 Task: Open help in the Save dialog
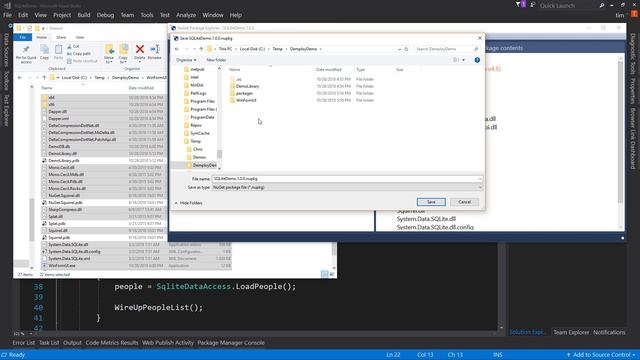pyautogui.click(x=477, y=60)
